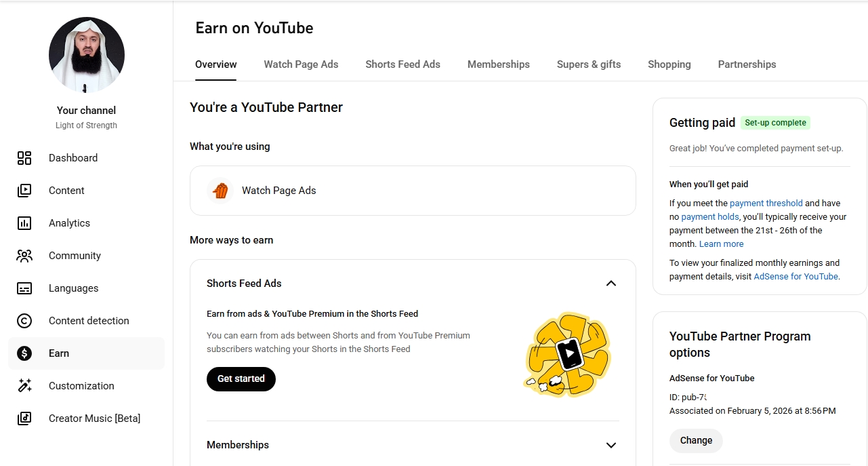The width and height of the screenshot is (868, 466).
Task: Follow the AdSense for YouTube link
Action: (795, 277)
